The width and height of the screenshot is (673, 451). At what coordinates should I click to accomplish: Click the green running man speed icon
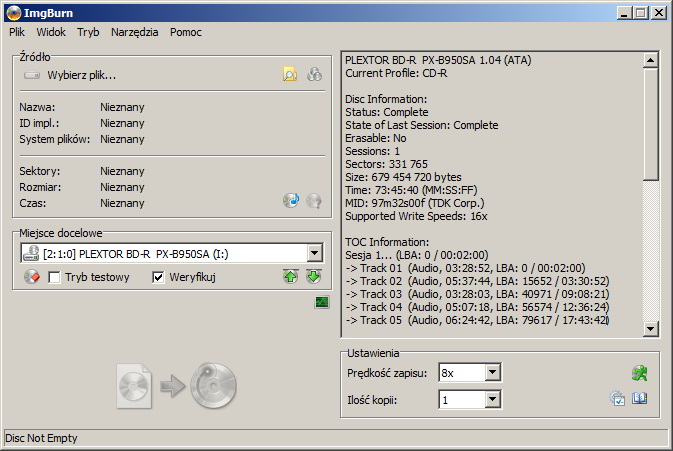[x=640, y=373]
